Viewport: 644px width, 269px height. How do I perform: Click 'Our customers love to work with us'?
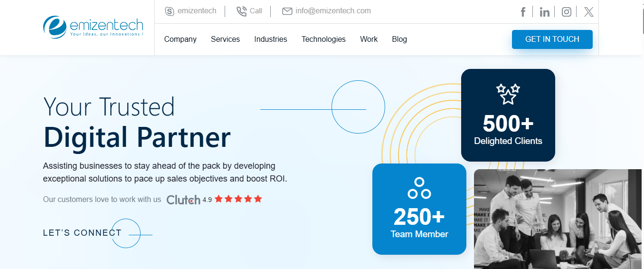pos(102,200)
